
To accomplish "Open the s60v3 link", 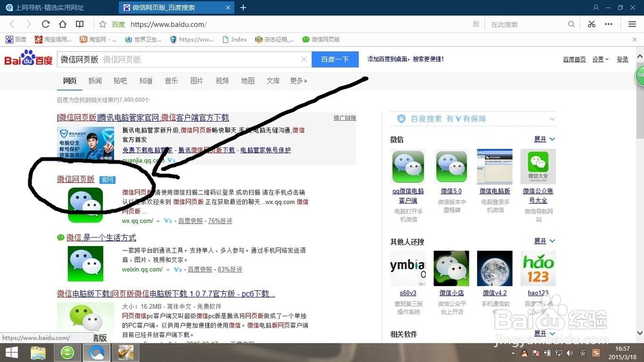I will click(408, 293).
